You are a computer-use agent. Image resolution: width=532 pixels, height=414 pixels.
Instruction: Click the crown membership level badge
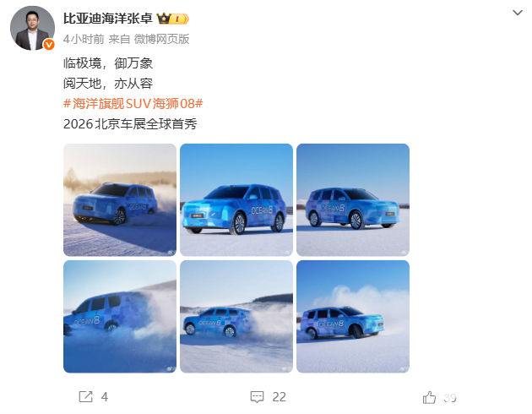(x=173, y=19)
